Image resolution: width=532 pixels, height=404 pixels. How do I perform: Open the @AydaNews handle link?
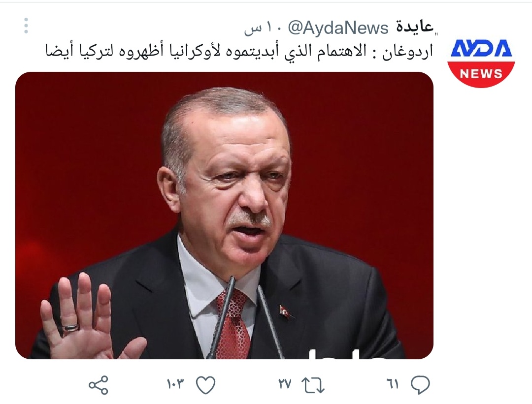click(338, 28)
